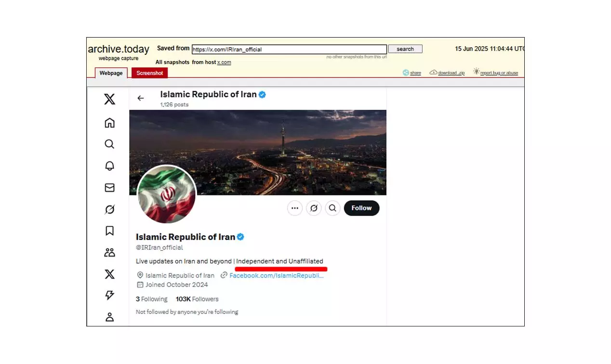Open the Bookmarks icon in sidebar
This screenshot has height=364, width=611.
109,231
